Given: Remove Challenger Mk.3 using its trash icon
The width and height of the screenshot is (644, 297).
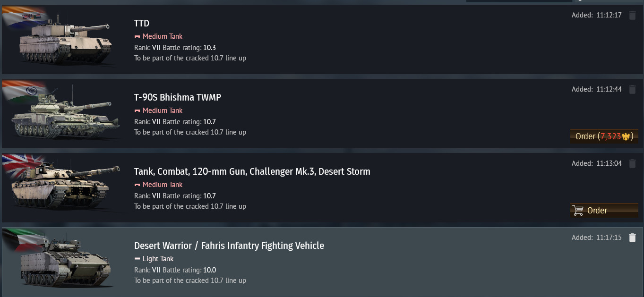Looking at the screenshot, I should (x=632, y=163).
